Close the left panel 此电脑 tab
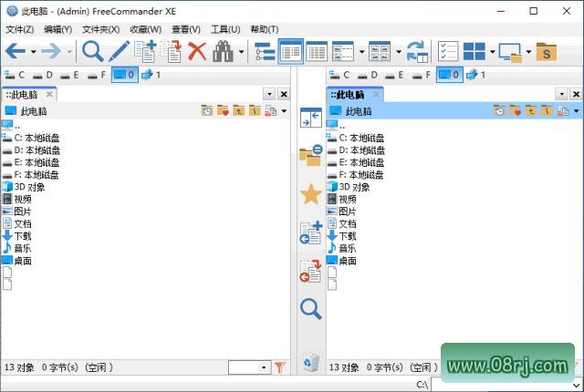This screenshot has height=392, width=584. (x=49, y=95)
